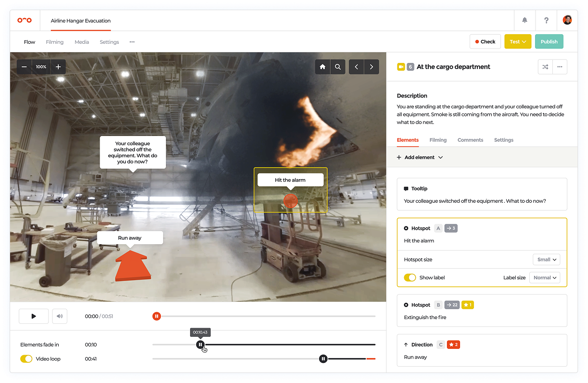
Task: Click the video playback slider handle
Action: (x=156, y=316)
